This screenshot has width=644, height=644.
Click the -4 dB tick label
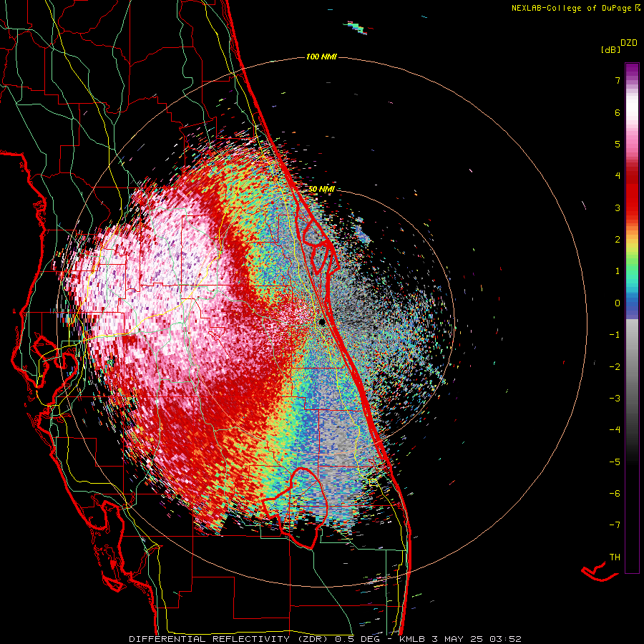coord(615,430)
